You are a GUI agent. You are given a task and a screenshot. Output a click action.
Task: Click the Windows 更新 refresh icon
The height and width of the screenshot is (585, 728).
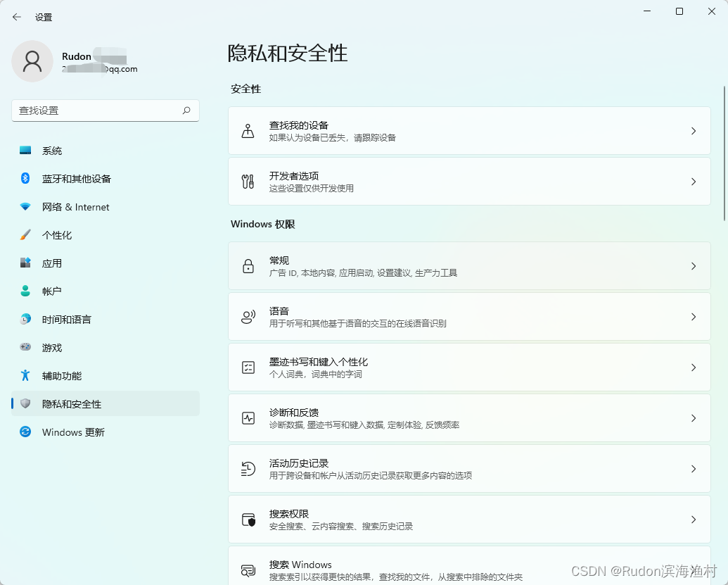25,432
